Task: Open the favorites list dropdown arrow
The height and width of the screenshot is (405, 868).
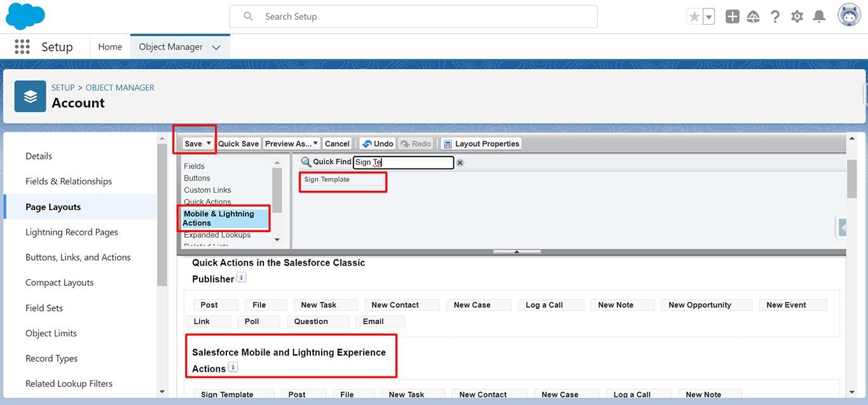Action: (x=708, y=17)
